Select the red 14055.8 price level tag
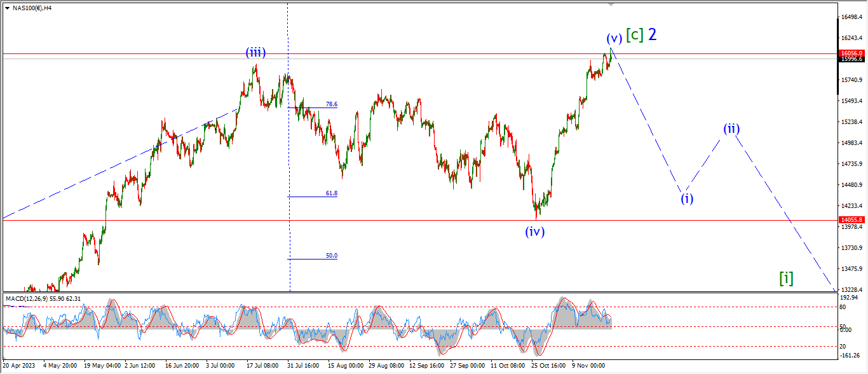Image resolution: width=868 pixels, height=374 pixels. 851,220
